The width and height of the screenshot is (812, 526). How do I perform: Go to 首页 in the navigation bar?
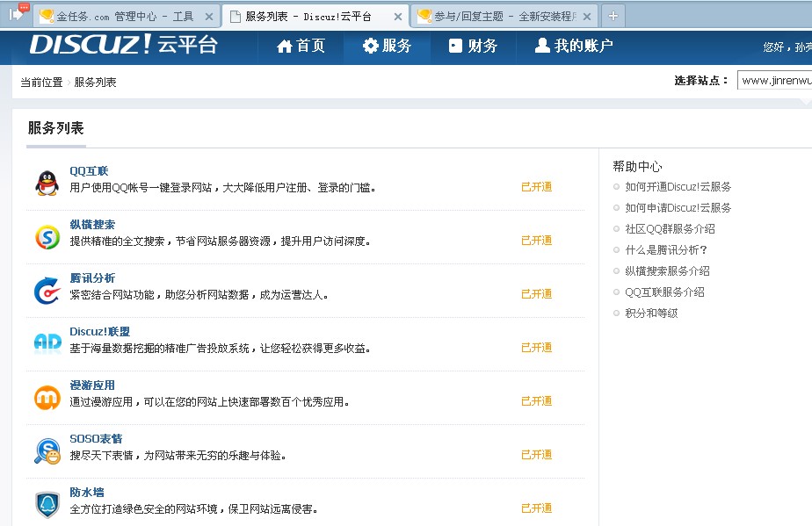pos(301,46)
